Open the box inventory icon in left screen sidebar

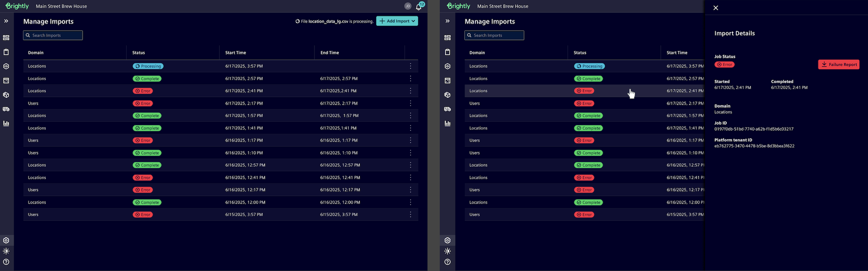[x=6, y=95]
